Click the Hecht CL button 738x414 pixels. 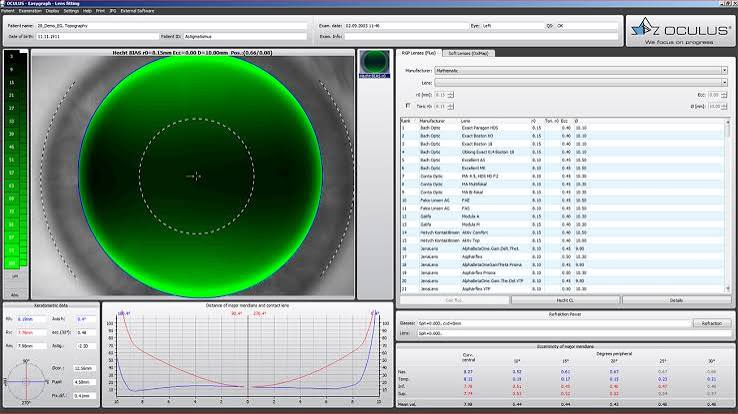565,300
